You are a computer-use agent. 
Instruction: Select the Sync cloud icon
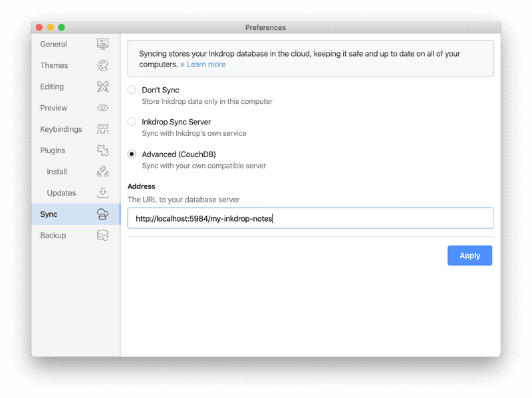coord(102,214)
